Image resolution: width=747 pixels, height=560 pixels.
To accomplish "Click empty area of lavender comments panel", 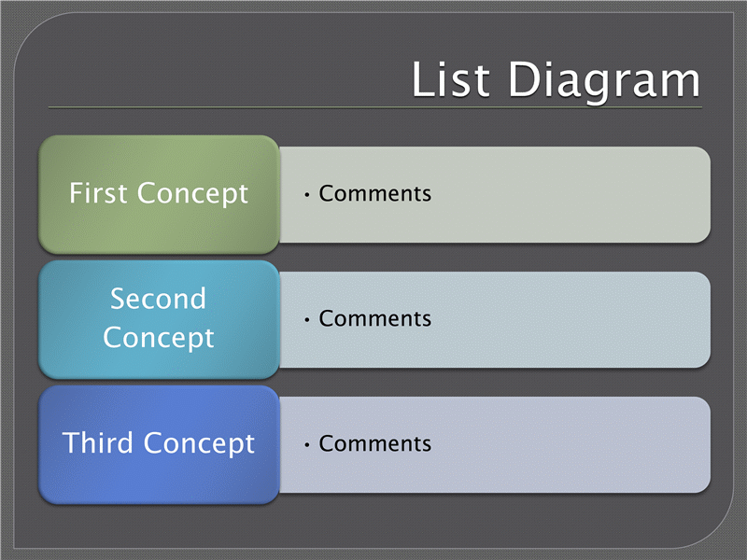I will tap(571, 445).
